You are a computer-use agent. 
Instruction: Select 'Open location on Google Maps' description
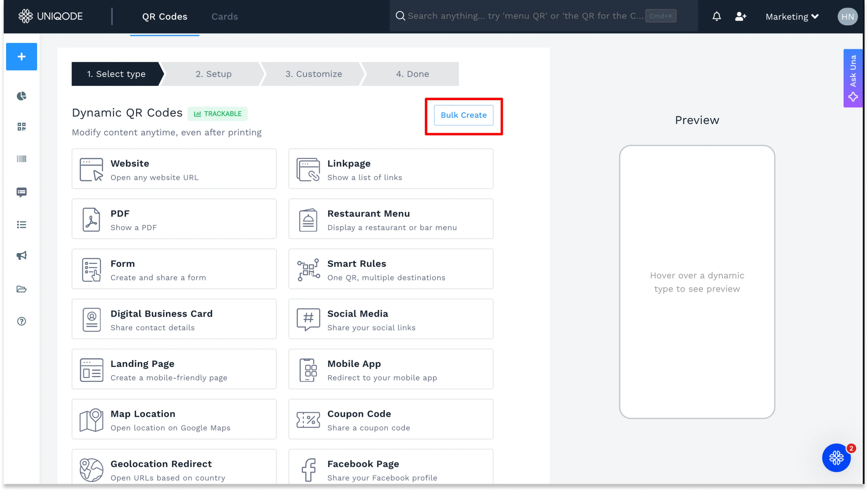(170, 428)
